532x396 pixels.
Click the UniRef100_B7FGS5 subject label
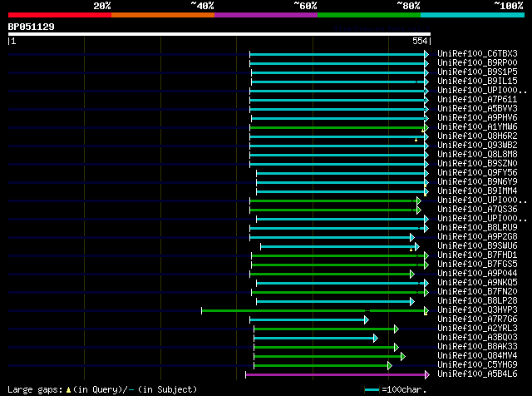tap(477, 265)
